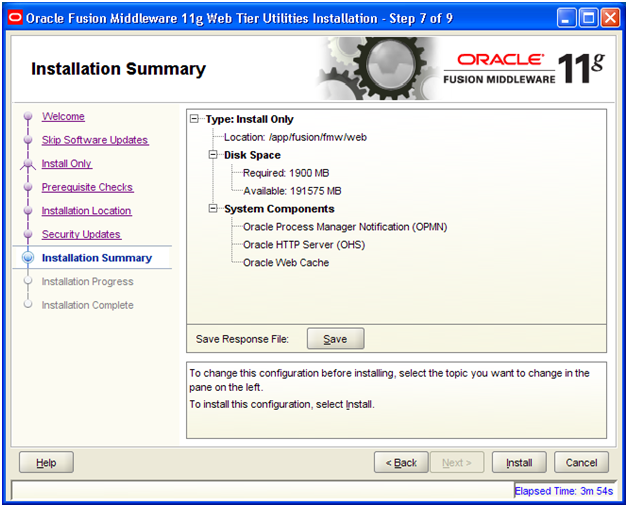Cancel the installation wizard

point(581,463)
